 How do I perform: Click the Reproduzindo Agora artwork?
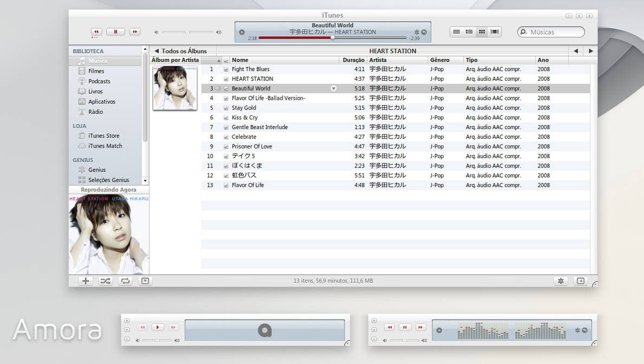click(x=109, y=234)
